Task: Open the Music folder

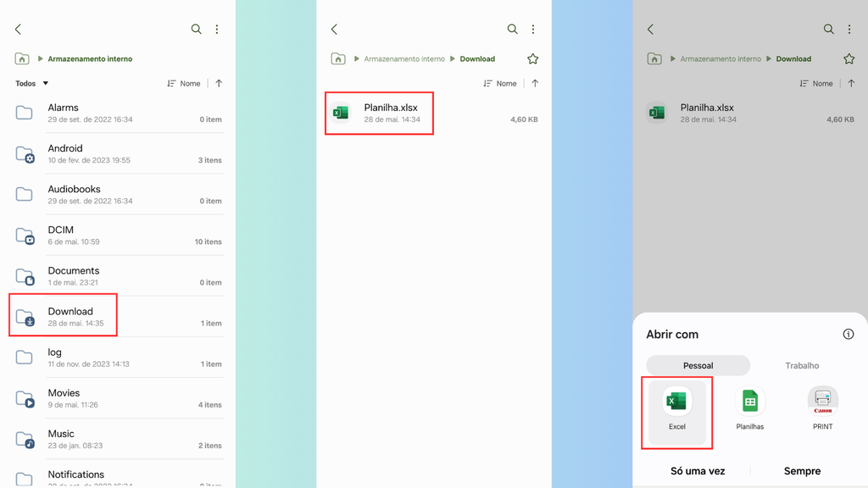Action: (117, 439)
